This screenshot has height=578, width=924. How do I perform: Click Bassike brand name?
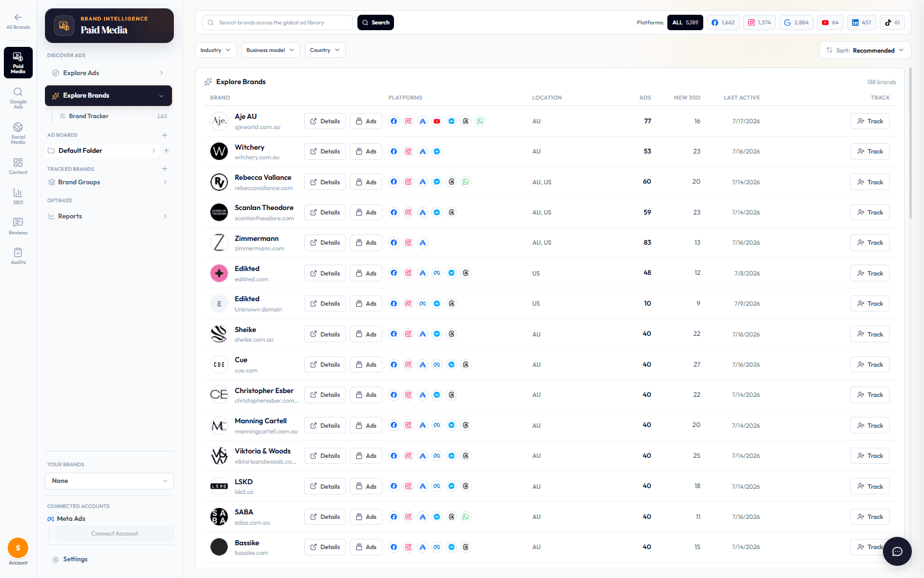(247, 543)
